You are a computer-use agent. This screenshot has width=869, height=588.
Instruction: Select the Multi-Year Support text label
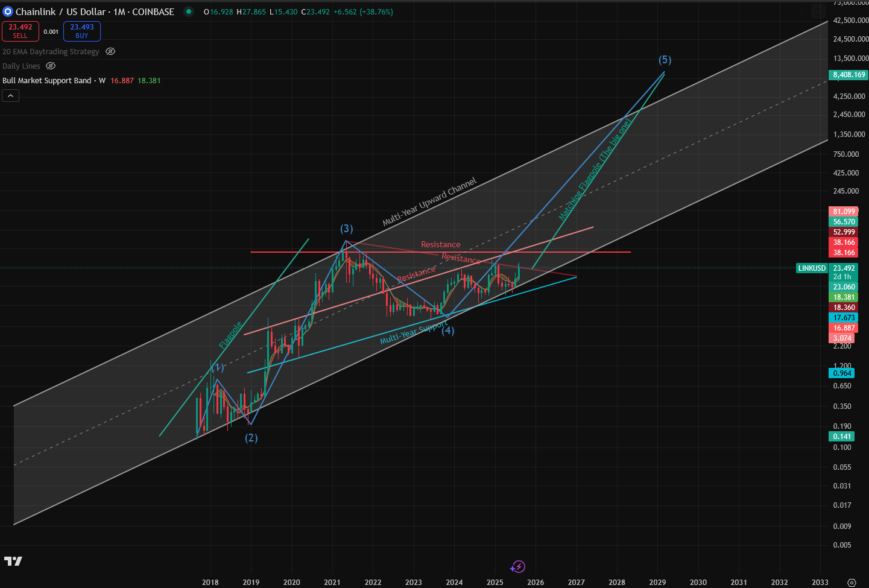[x=414, y=332]
